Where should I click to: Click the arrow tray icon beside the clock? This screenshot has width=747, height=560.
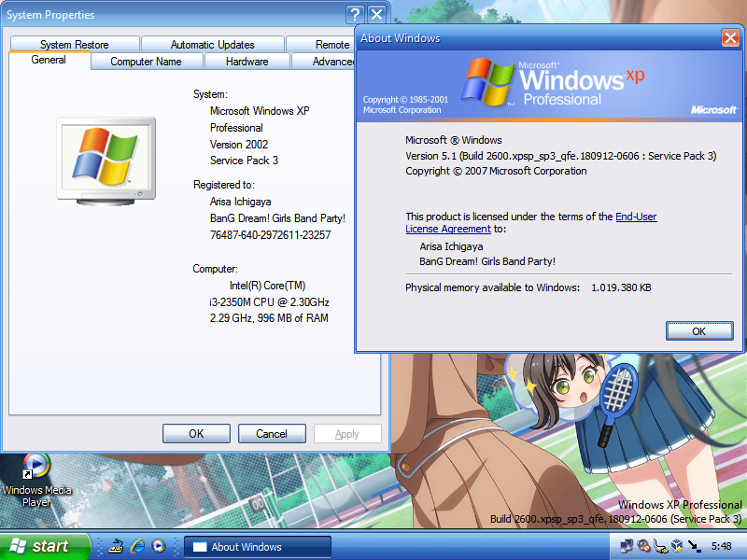point(694,546)
